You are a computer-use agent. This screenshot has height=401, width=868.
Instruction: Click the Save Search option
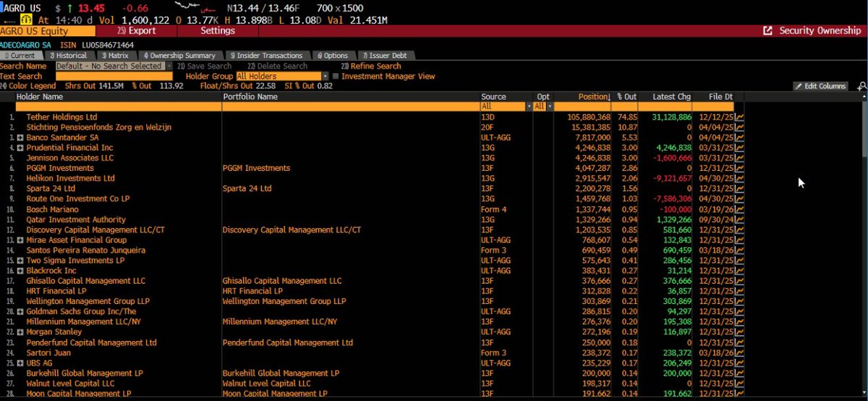[x=205, y=66]
